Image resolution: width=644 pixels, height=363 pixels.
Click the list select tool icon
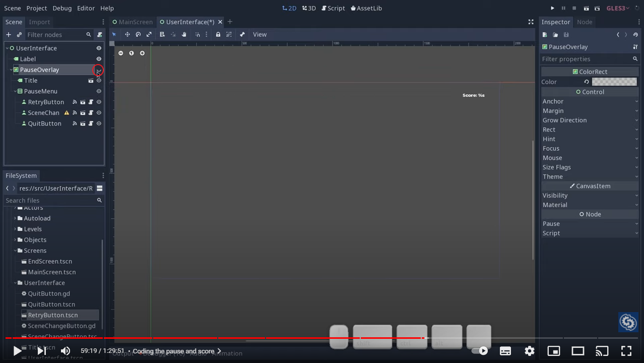(162, 34)
